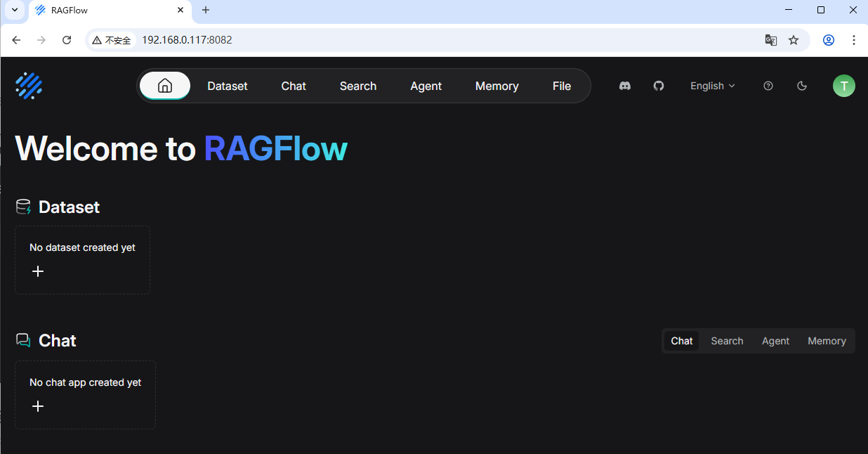Open a new browser tab
Viewport: 868px width, 454px height.
click(206, 10)
